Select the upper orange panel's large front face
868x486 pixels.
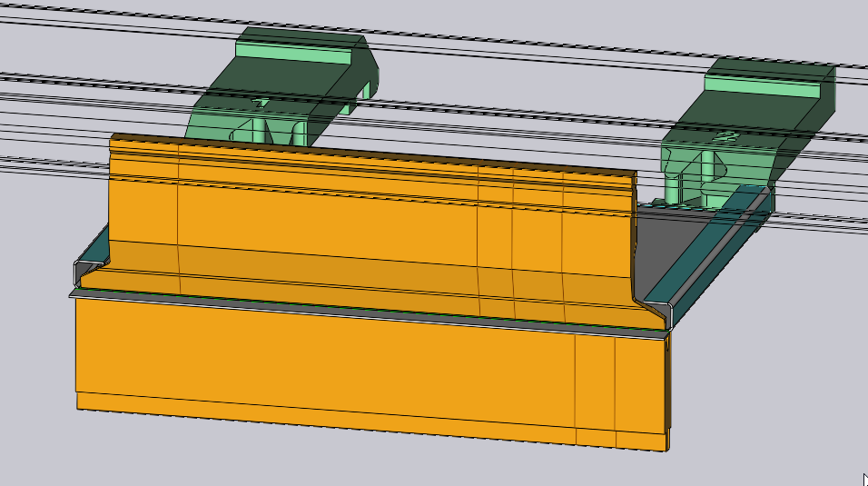pos(327,213)
